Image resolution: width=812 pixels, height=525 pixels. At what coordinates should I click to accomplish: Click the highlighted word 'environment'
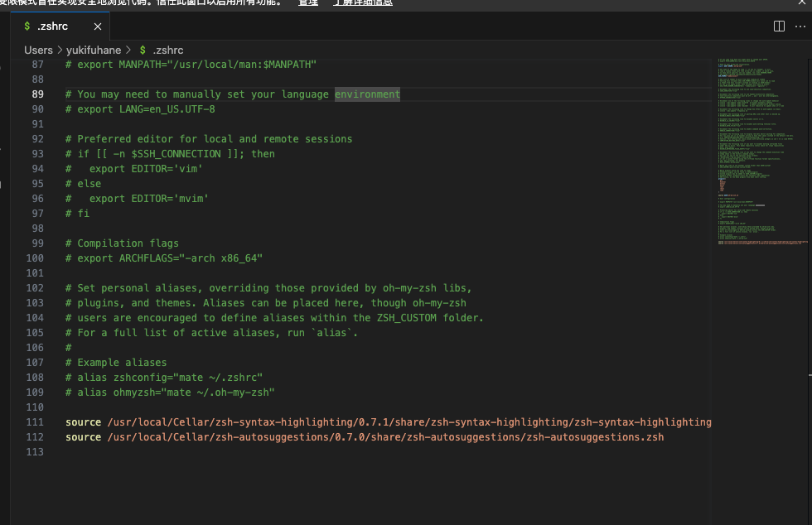(367, 94)
